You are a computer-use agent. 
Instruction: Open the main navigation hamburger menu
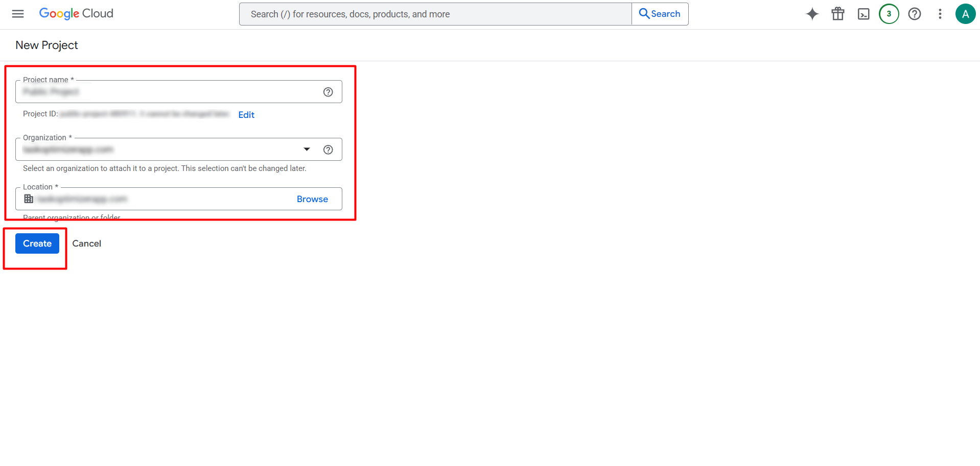(18, 14)
